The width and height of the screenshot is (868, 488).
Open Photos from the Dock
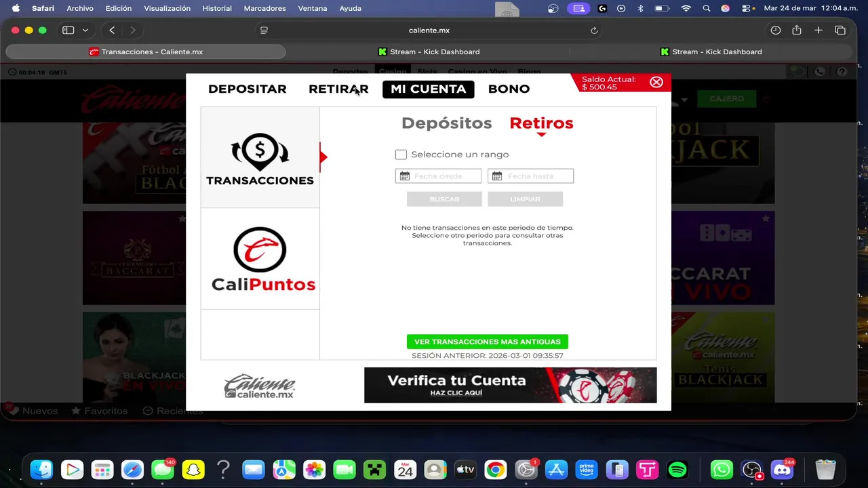point(314,470)
